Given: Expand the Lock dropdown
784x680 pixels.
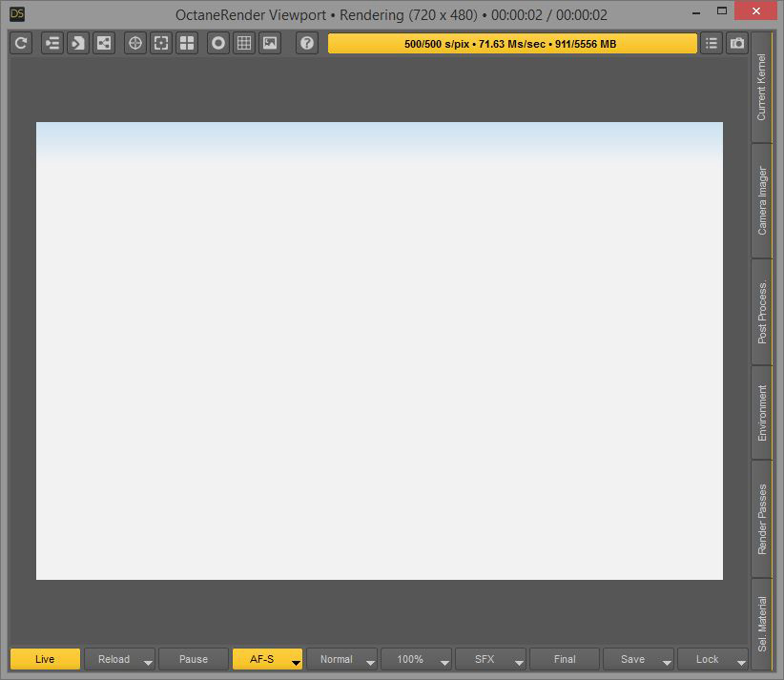Looking at the screenshot, I should tap(741, 663).
